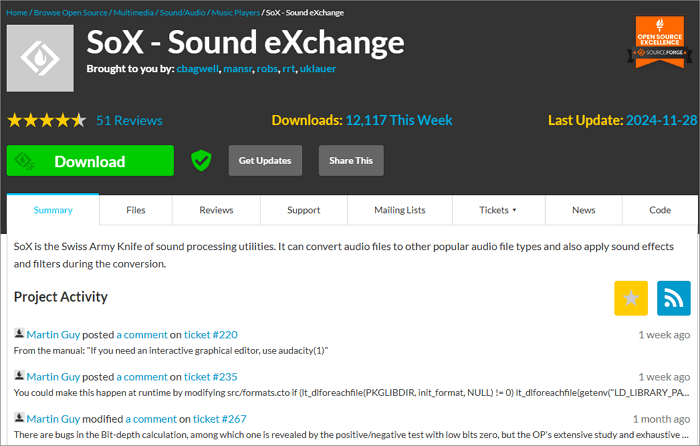The width and height of the screenshot is (700, 446).
Task: Switch to the Summary tab
Action: [53, 210]
